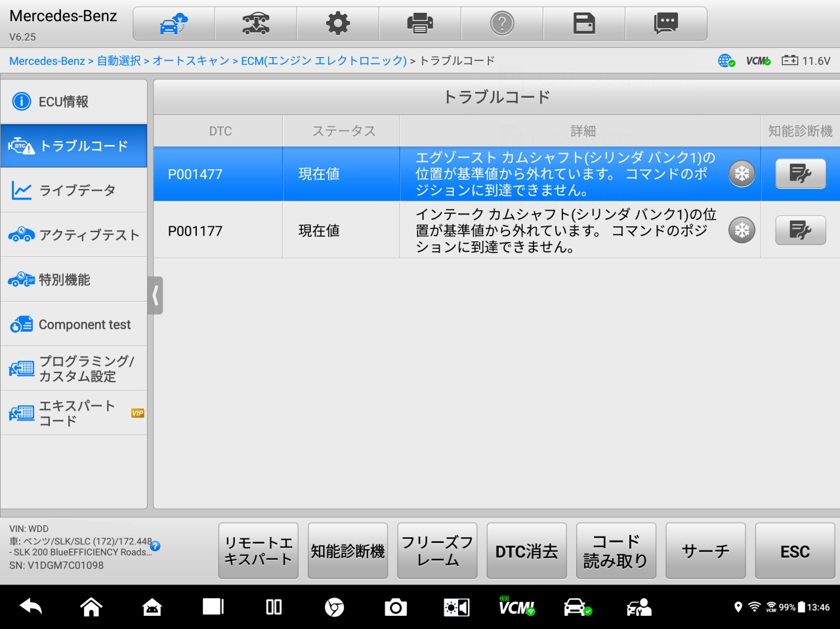Click the printer icon in top toolbar
This screenshot has width=840, height=629.
coord(420,24)
